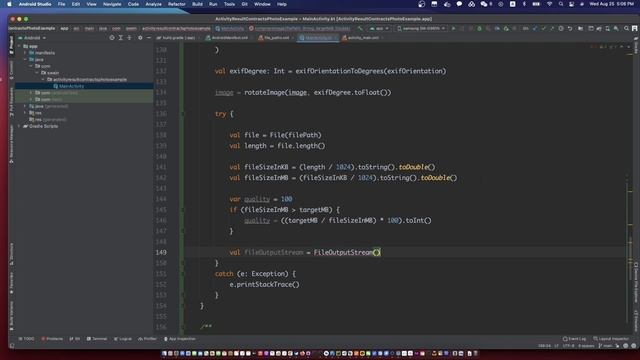The height and width of the screenshot is (360, 640).
Task: Click the UTF-8 encoding in status bar
Action: click(x=568, y=346)
